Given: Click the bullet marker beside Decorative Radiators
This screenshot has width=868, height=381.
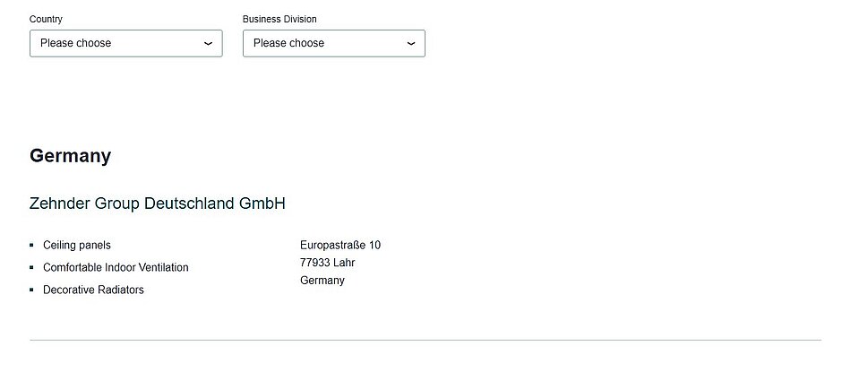Looking at the screenshot, I should [x=32, y=290].
